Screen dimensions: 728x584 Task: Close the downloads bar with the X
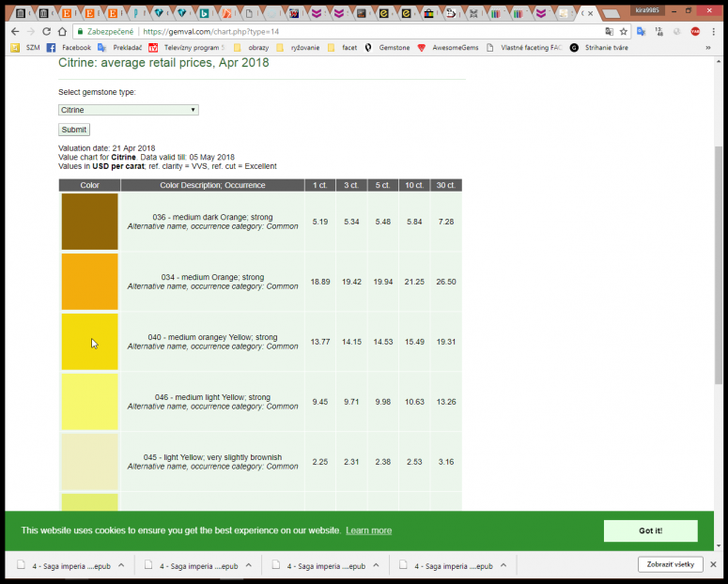[714, 564]
